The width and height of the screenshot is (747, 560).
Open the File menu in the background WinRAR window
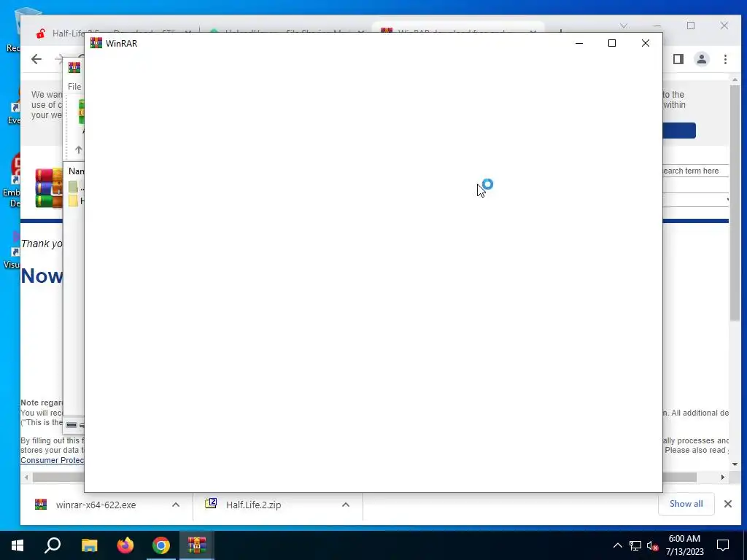74,87
